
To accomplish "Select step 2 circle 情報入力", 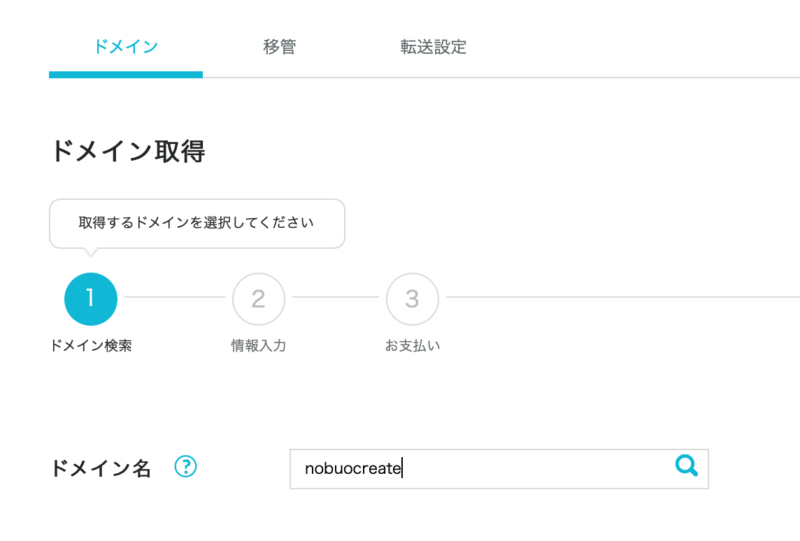I will [259, 299].
